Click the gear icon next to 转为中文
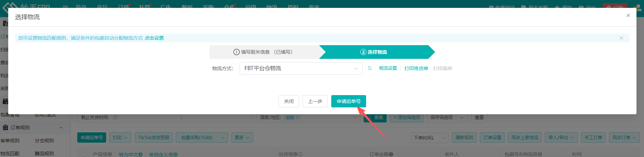 [x=140, y=155]
